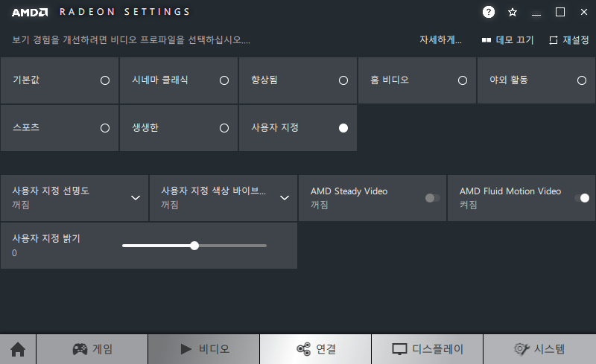Click the 데모 끄기 button
Screen dimensions: 596x364
coord(508,40)
